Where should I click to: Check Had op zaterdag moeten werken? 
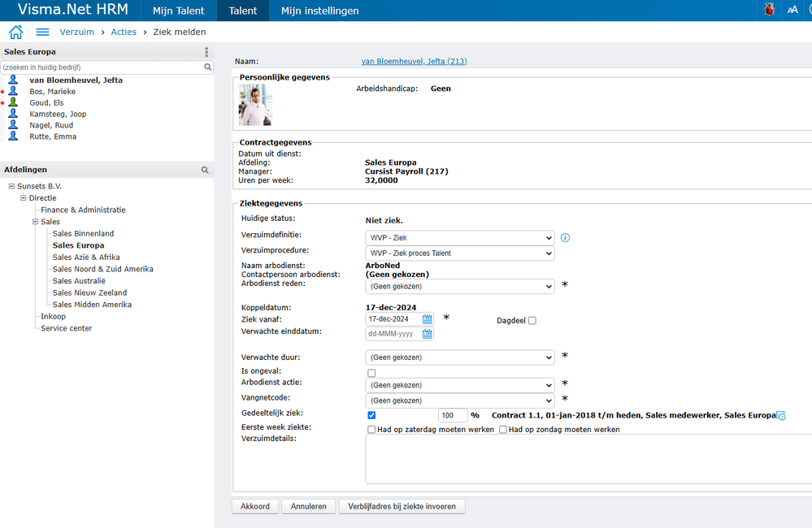point(371,430)
